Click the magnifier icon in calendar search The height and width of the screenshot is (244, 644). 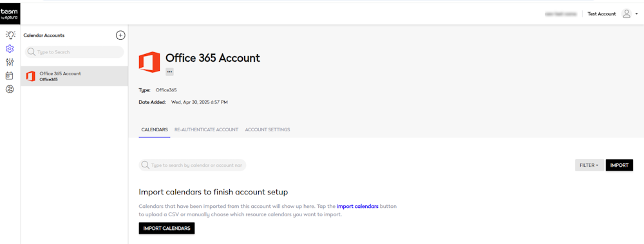[145, 165]
